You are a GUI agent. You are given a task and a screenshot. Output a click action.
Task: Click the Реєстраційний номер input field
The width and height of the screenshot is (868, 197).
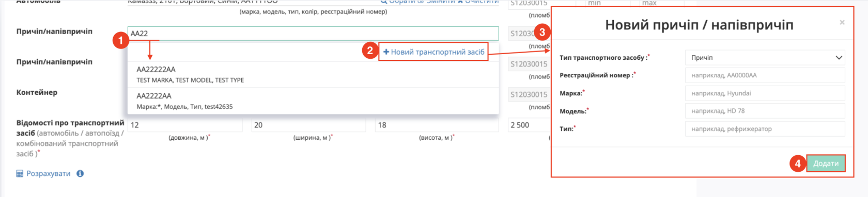765,75
